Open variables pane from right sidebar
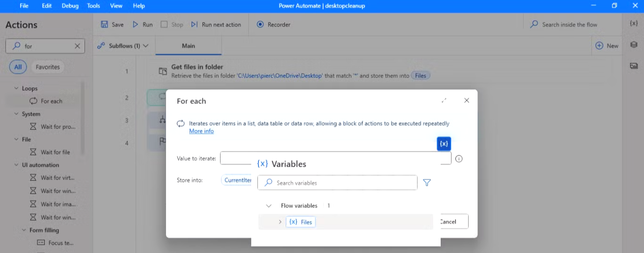This screenshot has width=644, height=253. (634, 24)
